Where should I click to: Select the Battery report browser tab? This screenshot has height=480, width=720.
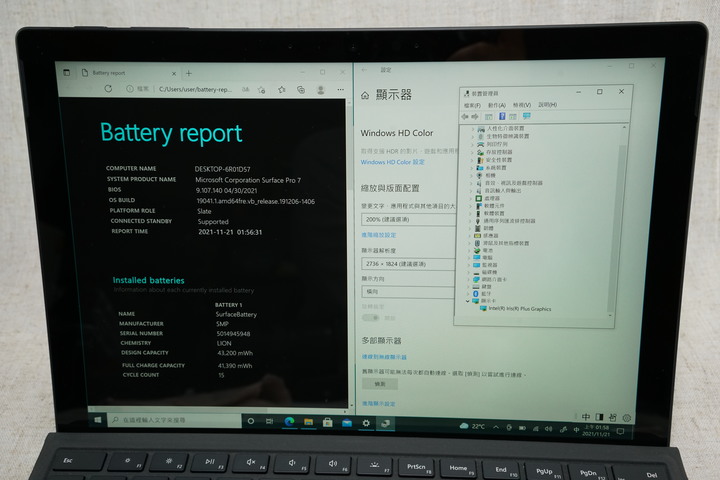point(129,73)
